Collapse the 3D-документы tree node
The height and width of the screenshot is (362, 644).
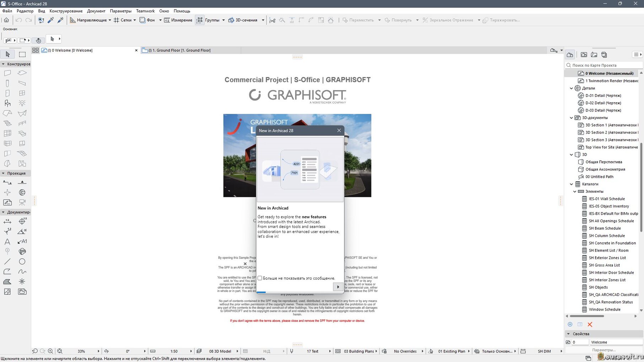(x=572, y=118)
